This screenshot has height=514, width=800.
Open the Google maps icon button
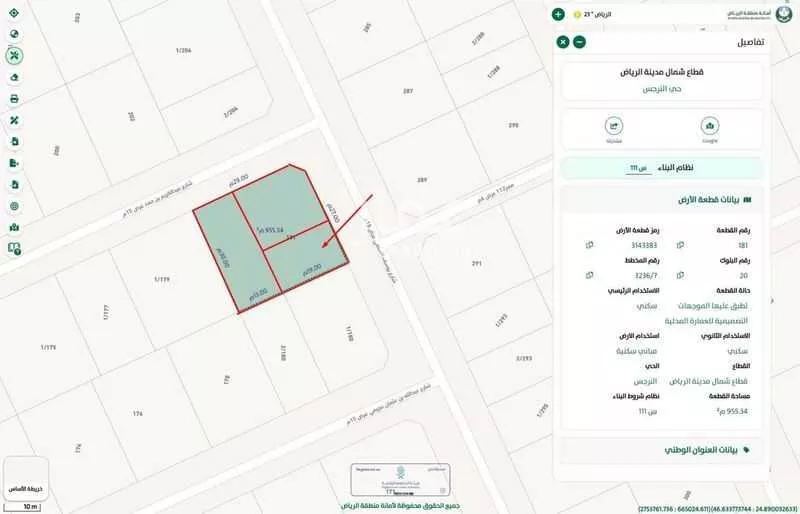[x=710, y=127]
